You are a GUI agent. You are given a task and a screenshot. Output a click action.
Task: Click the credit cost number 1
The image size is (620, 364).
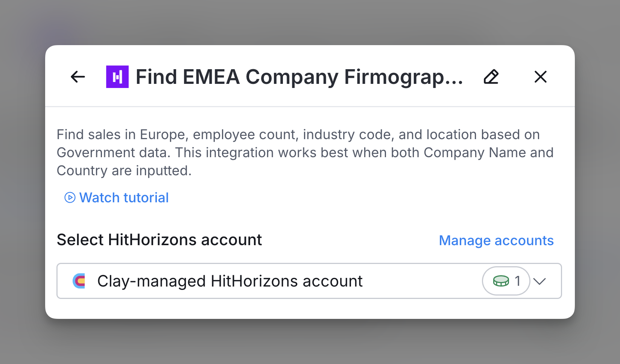tap(518, 281)
